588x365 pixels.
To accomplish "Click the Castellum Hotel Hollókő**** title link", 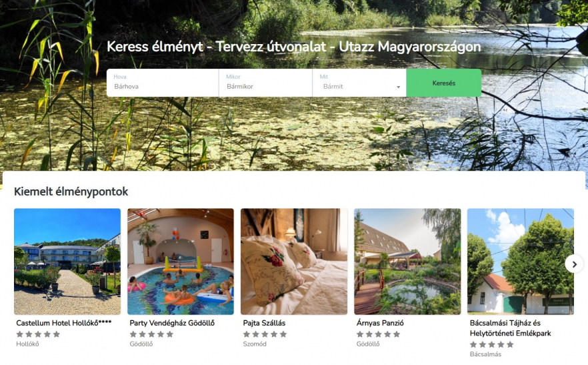I will 64,322.
